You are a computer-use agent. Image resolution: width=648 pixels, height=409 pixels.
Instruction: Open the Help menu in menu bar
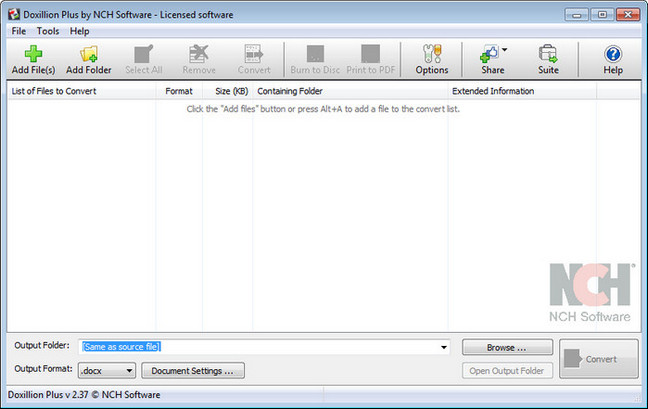[x=79, y=31]
